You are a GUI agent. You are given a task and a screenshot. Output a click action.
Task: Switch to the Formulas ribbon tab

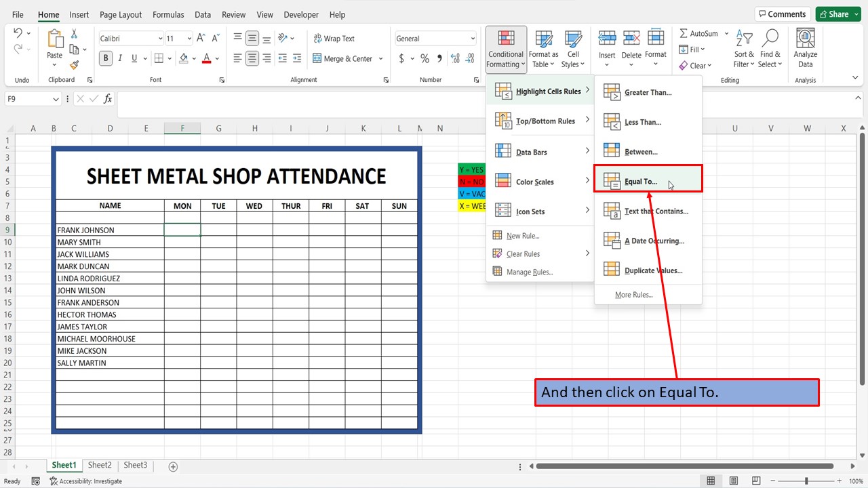(168, 14)
